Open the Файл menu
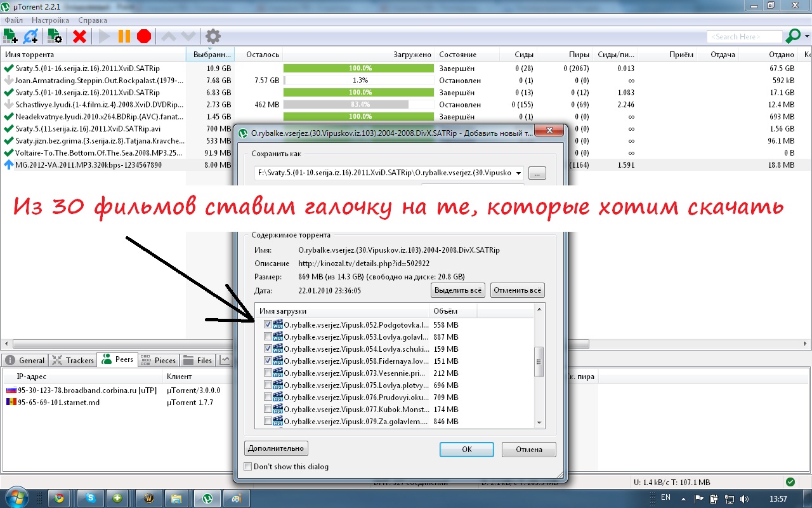 13,20
